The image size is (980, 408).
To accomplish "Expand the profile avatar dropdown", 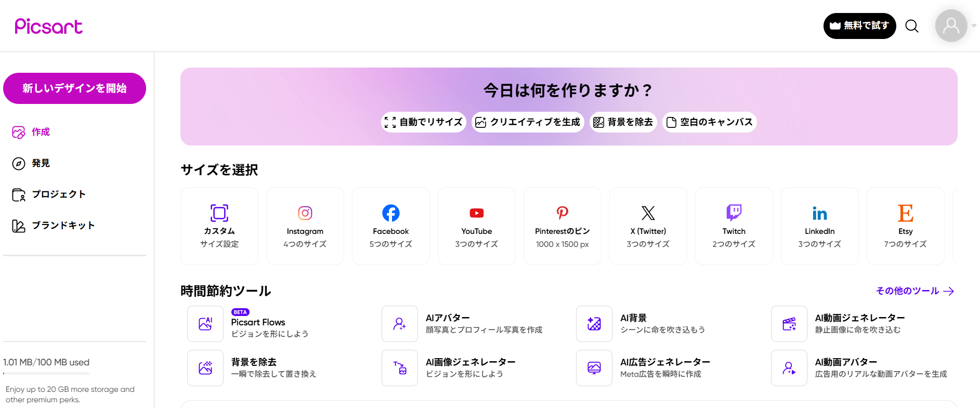I will (x=973, y=25).
